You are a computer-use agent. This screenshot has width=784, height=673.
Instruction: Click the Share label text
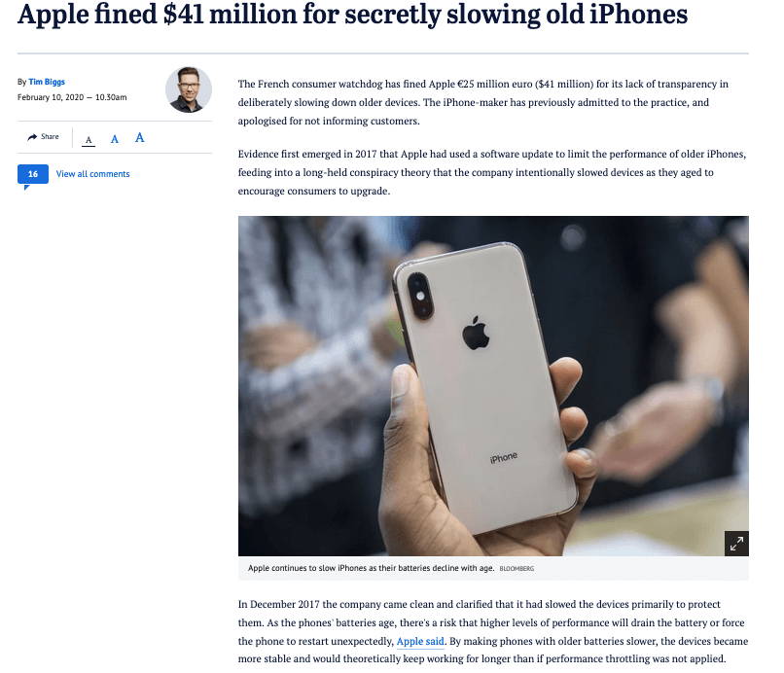50,136
